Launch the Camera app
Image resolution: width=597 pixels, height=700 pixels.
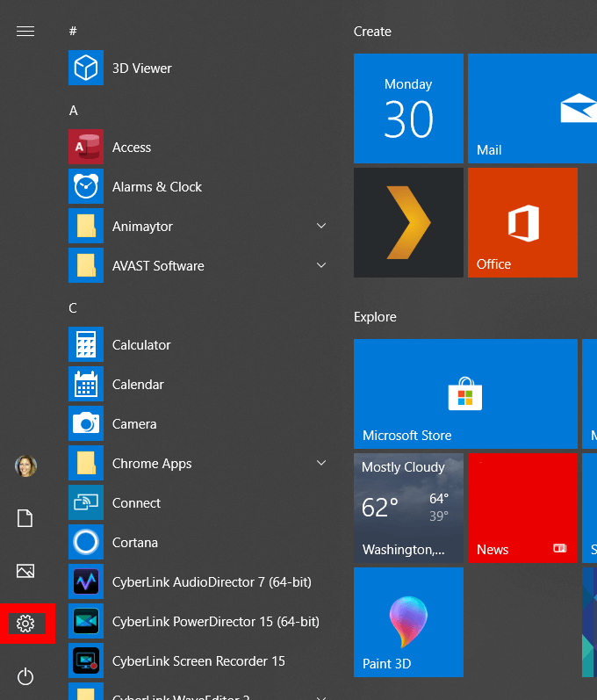click(134, 424)
